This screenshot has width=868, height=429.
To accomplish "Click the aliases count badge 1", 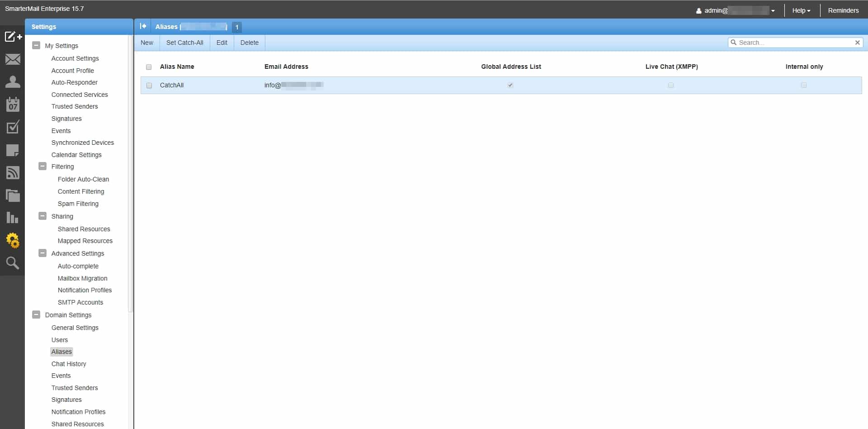I will tap(237, 27).
